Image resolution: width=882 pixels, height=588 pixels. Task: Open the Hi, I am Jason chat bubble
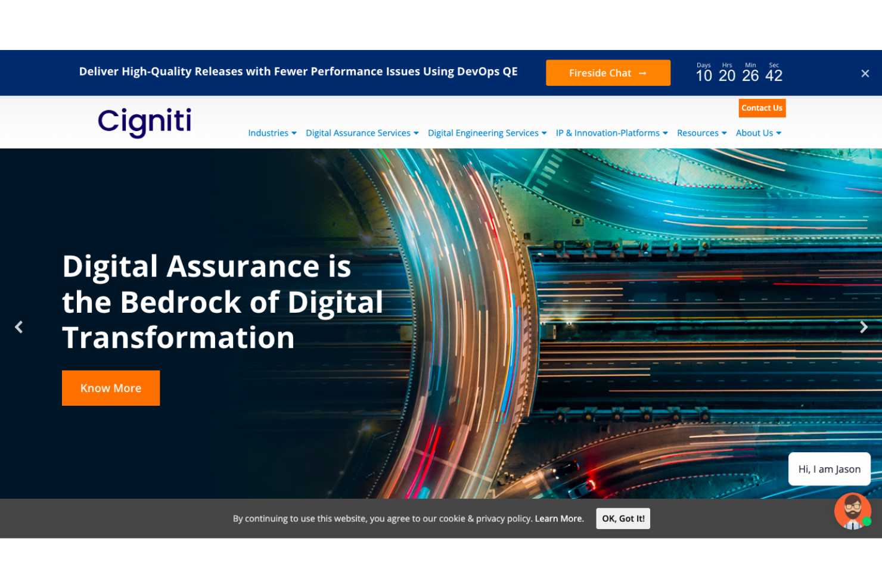tap(829, 469)
